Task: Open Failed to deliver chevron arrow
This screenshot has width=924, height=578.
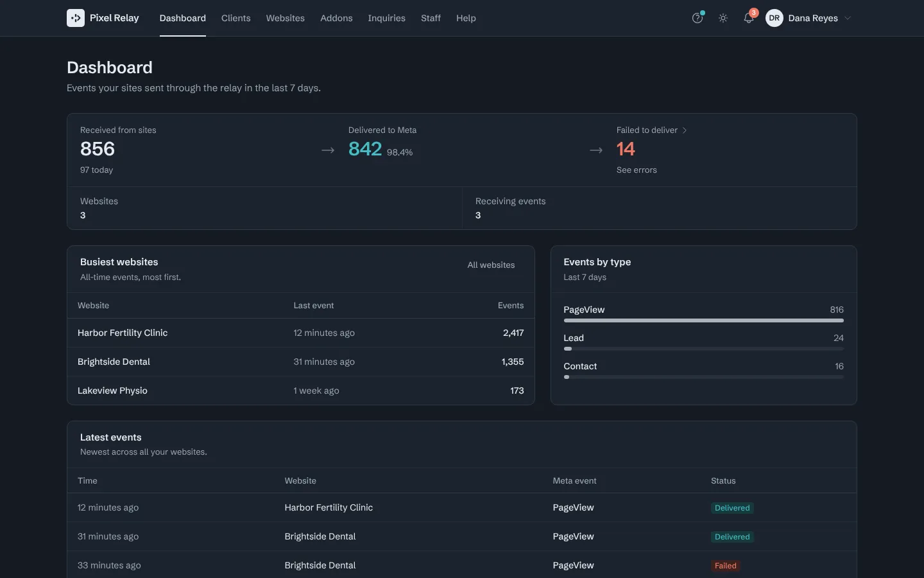Action: tap(685, 130)
